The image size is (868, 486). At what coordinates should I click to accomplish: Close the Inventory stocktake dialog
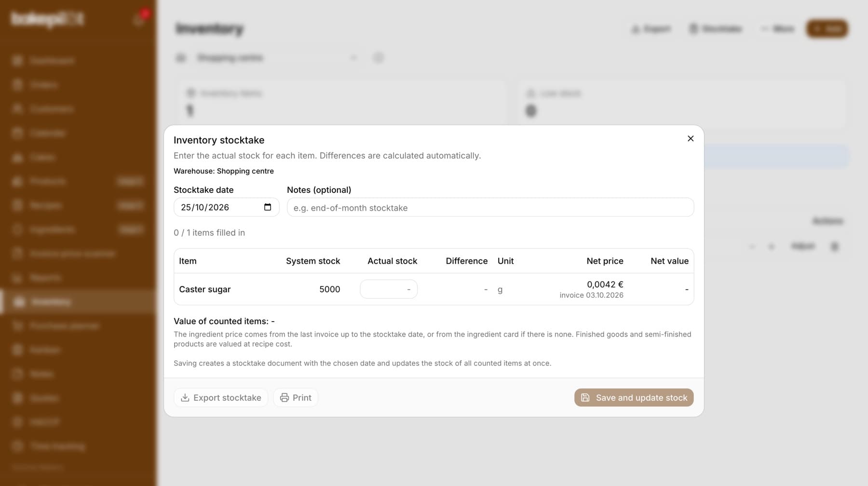coord(691,139)
